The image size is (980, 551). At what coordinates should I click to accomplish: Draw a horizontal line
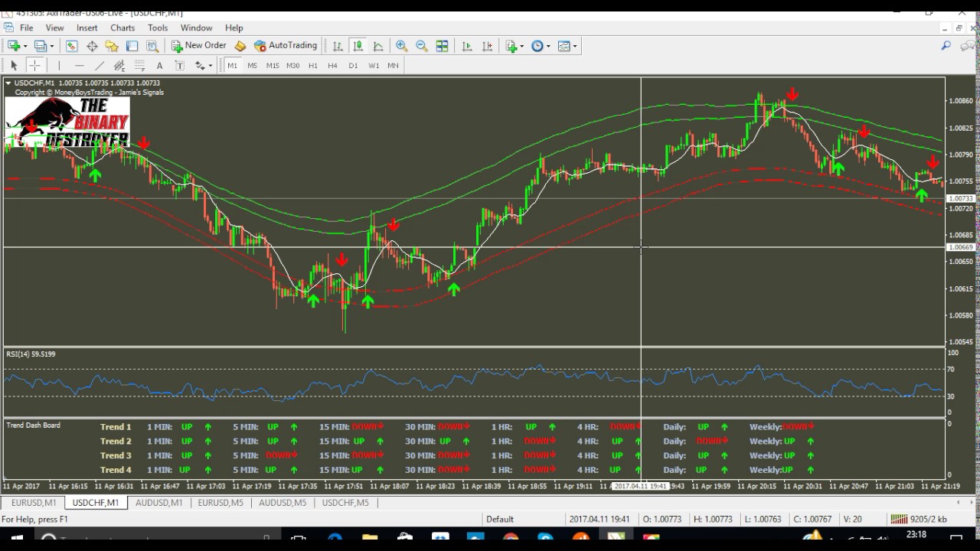79,66
